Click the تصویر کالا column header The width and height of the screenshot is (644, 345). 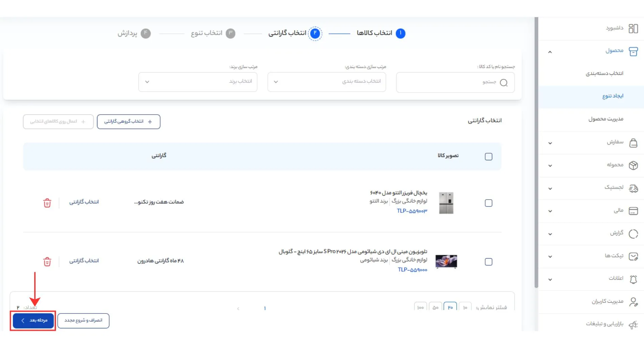(448, 156)
